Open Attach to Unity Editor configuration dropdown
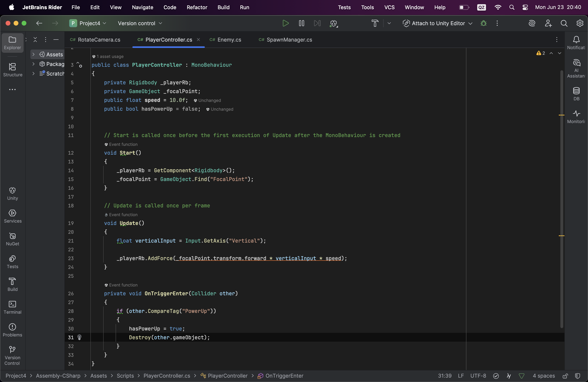 pyautogui.click(x=438, y=23)
